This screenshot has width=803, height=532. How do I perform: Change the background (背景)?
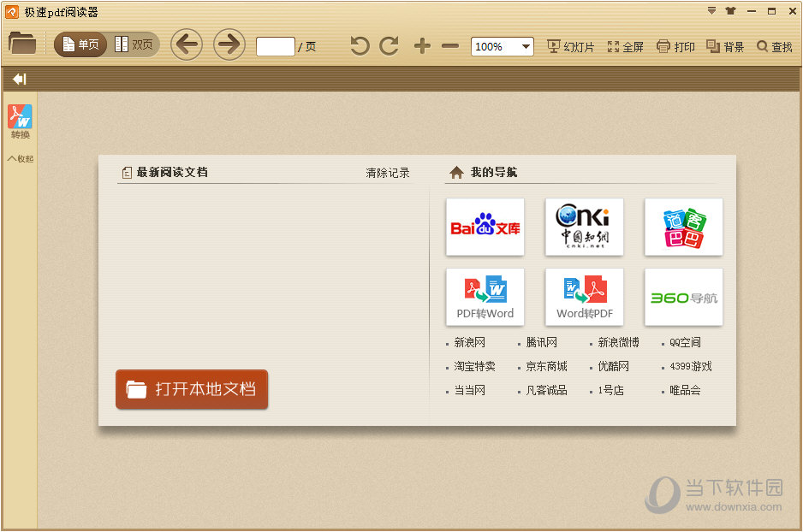[x=724, y=46]
